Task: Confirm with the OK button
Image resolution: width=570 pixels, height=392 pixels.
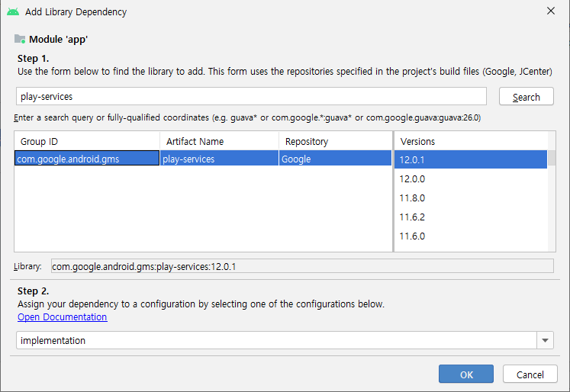Action: 466,374
